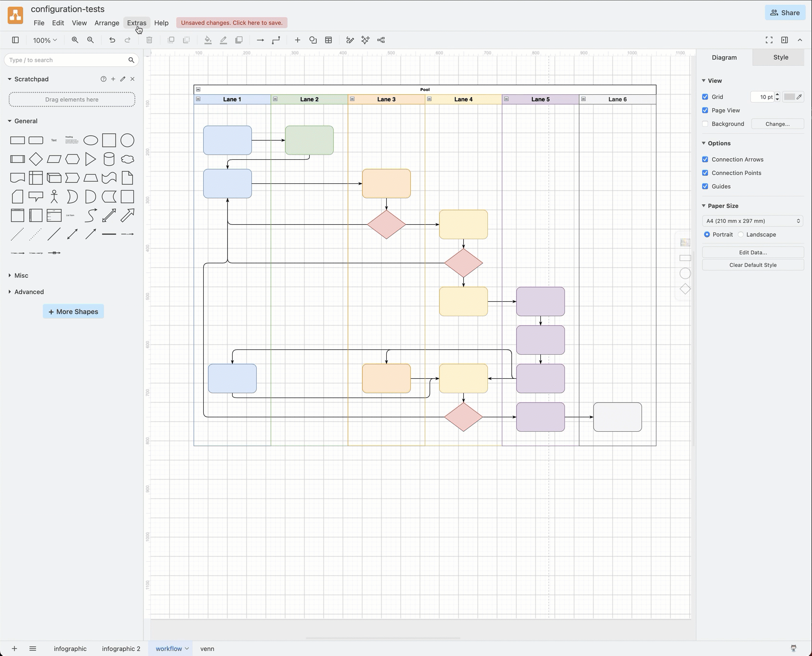Click the Edit Data... button
This screenshot has width=812, height=656.
click(x=753, y=252)
